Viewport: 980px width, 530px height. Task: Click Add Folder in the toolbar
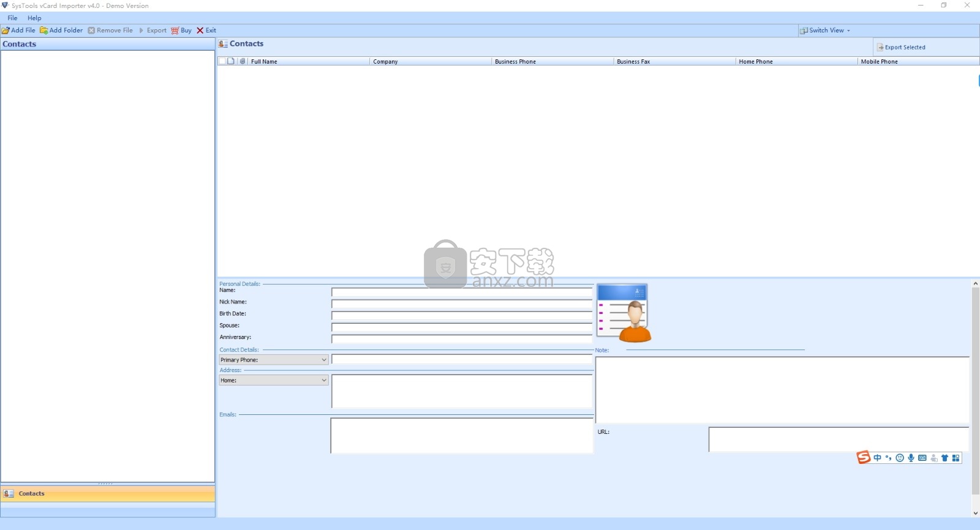[61, 30]
